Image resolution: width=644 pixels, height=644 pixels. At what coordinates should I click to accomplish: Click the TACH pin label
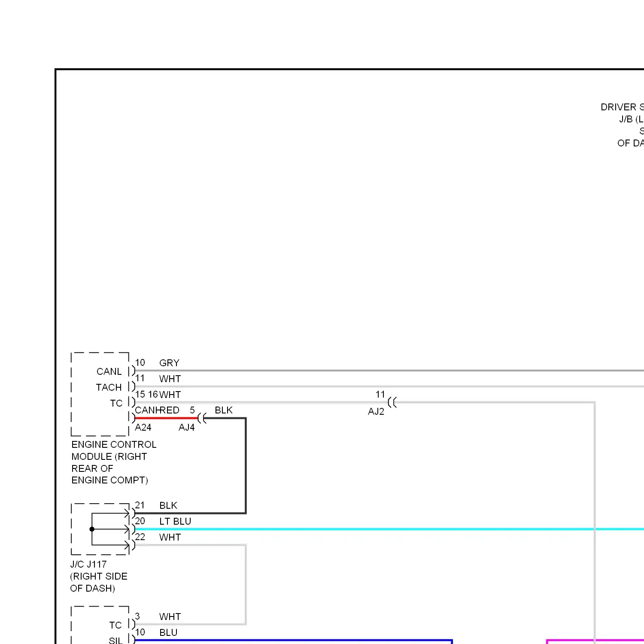point(109,387)
